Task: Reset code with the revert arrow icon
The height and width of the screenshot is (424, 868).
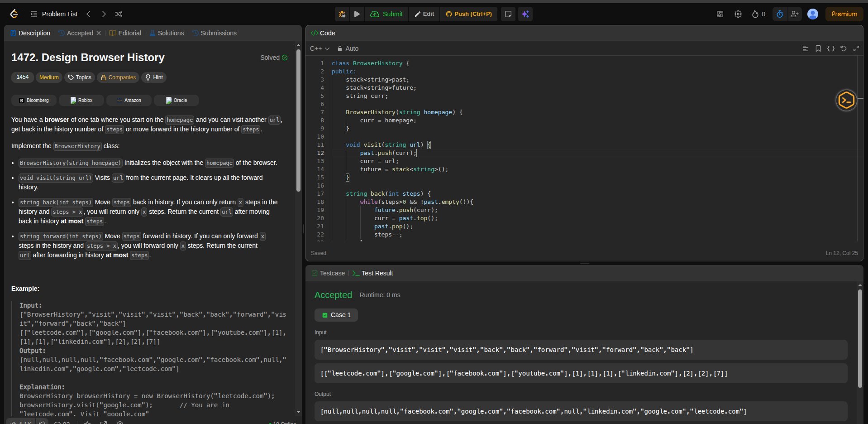Action: coord(844,48)
